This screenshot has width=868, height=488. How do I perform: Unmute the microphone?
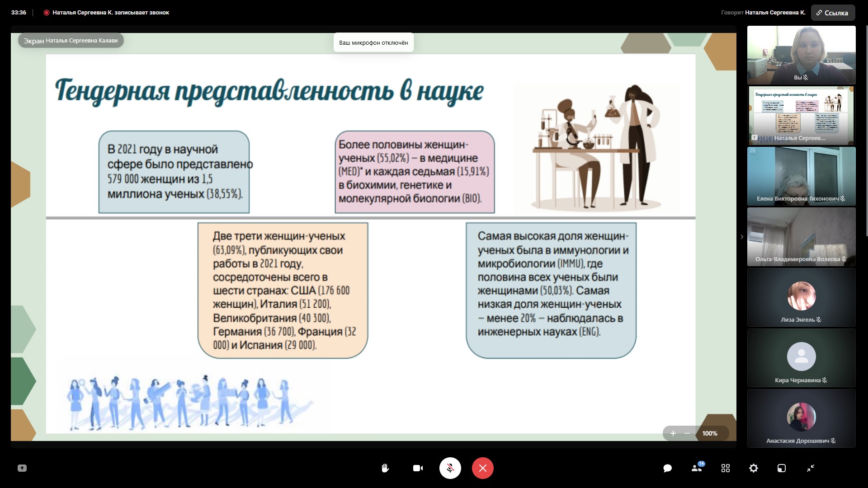[x=450, y=468]
